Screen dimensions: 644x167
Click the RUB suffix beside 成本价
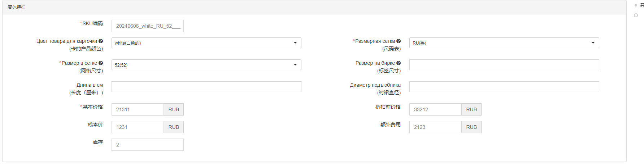[174, 127]
